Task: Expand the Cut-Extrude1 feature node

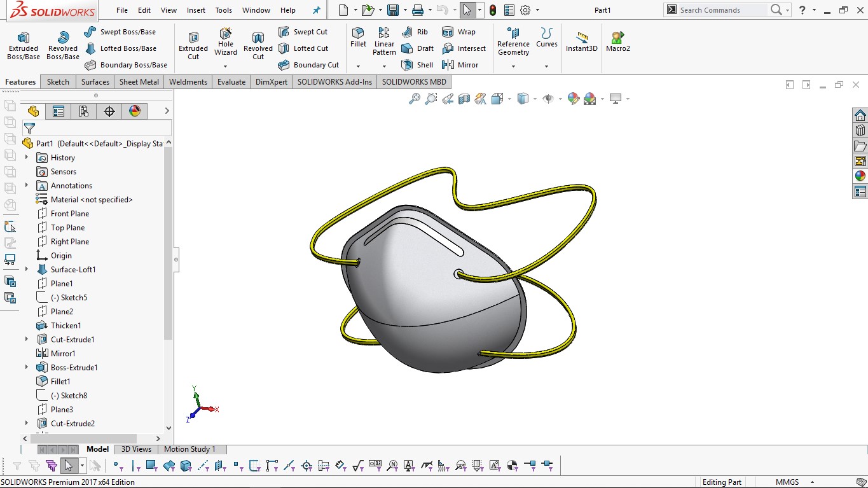Action: click(x=25, y=339)
